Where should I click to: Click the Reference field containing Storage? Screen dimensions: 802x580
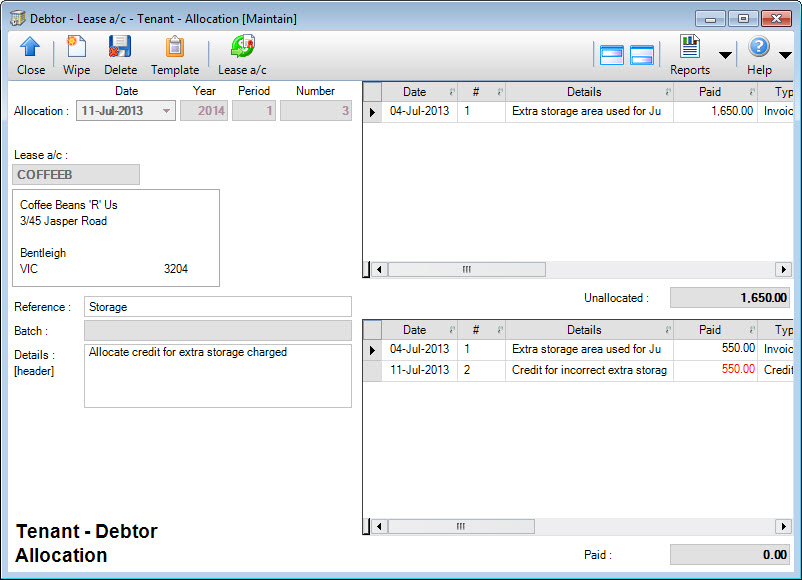pyautogui.click(x=217, y=307)
